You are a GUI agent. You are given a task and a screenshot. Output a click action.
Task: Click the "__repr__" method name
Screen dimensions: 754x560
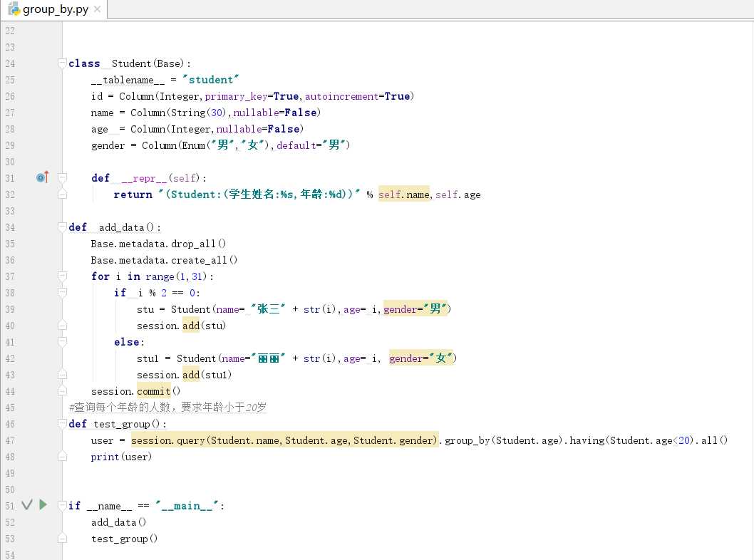coord(144,178)
